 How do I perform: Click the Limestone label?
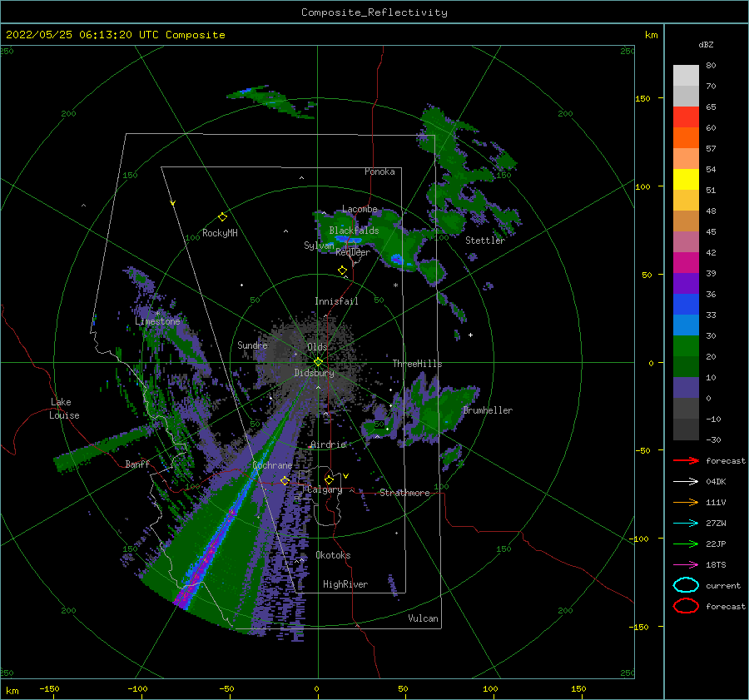[x=157, y=321]
